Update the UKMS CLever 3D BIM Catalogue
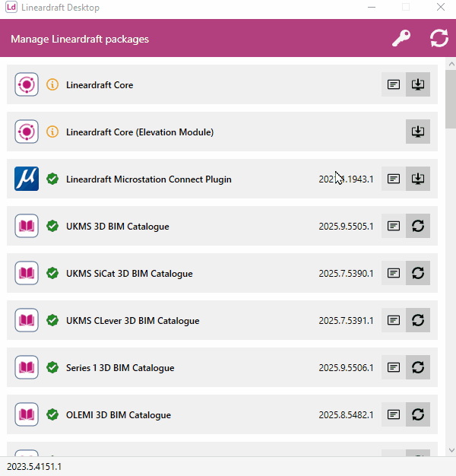This screenshot has height=476, width=456. pyautogui.click(x=418, y=320)
